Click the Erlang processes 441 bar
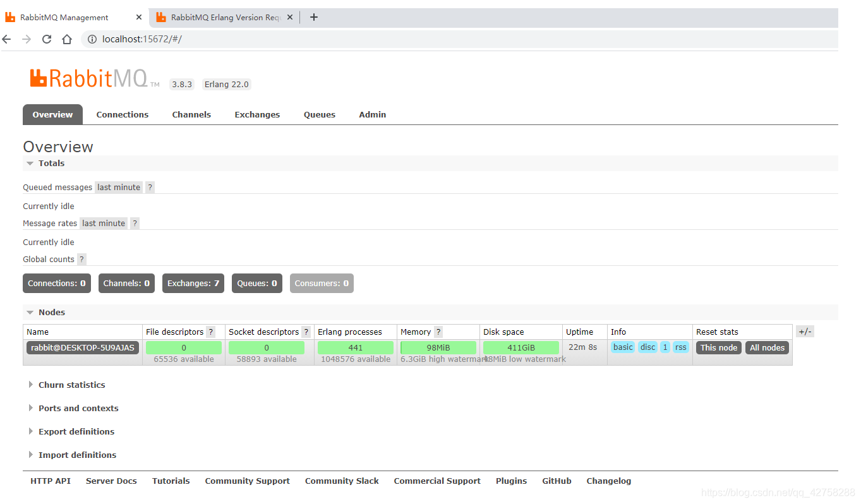 click(x=356, y=347)
